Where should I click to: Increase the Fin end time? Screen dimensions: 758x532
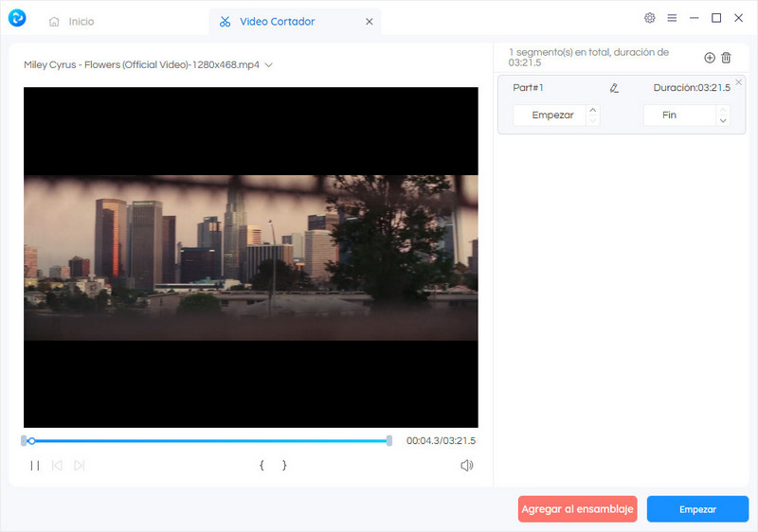pos(723,110)
